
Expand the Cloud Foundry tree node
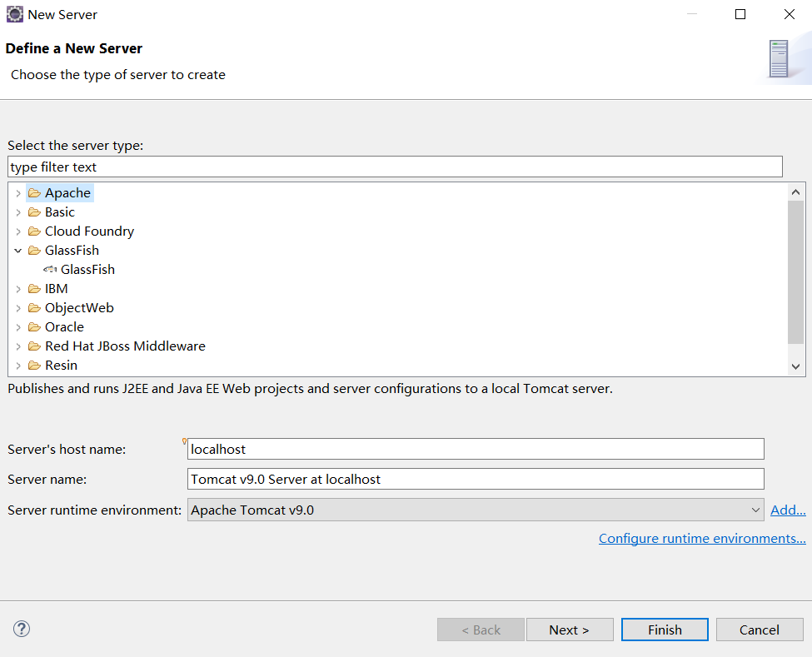(18, 231)
